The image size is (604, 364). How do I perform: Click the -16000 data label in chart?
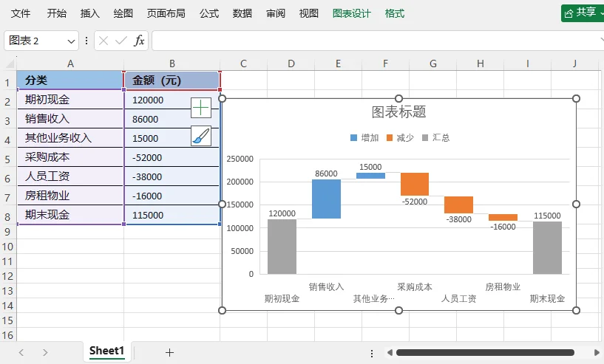tap(503, 227)
